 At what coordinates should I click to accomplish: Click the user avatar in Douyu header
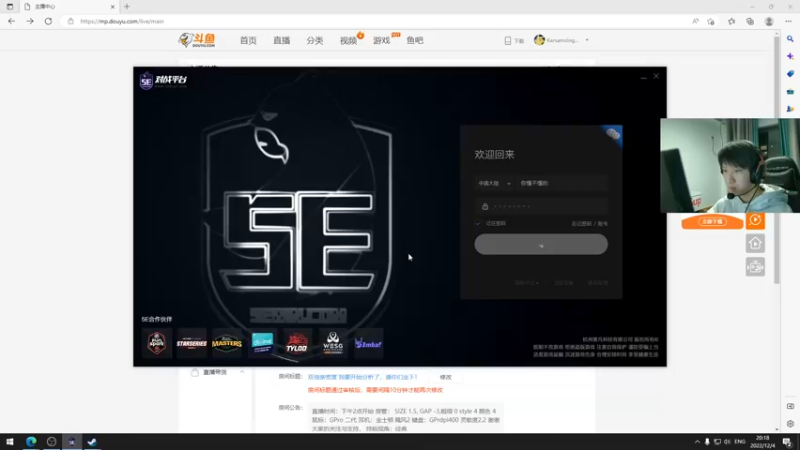(539, 40)
